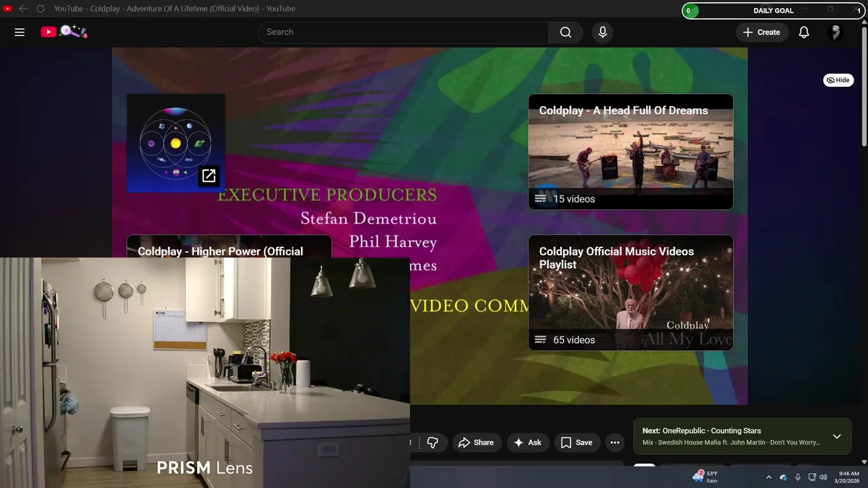Open the account avatar menu
Image resolution: width=868 pixels, height=488 pixels.
835,32
